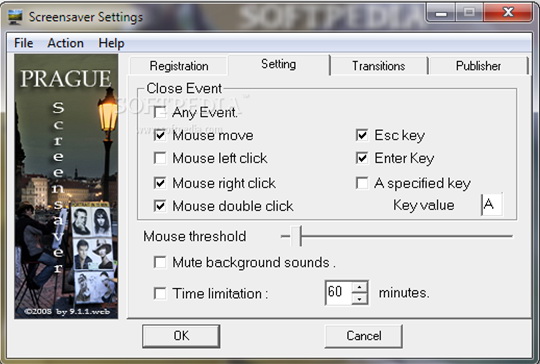Check the Time limitation option

(160, 294)
